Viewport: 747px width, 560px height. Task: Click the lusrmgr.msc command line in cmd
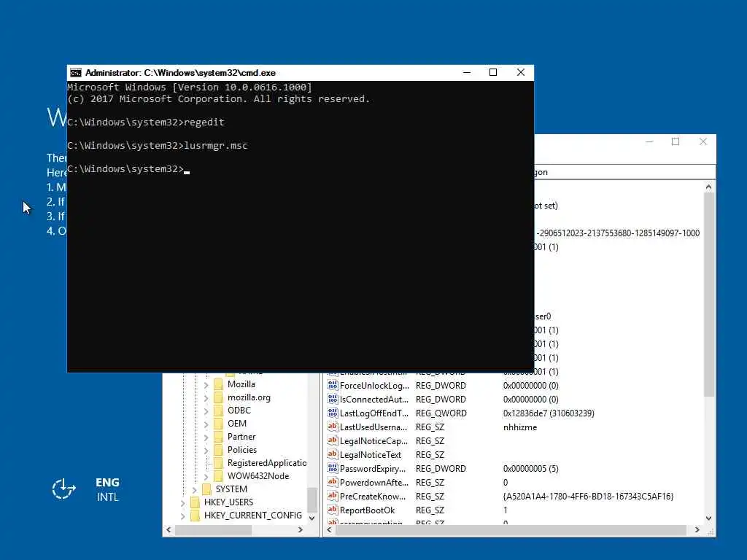158,145
